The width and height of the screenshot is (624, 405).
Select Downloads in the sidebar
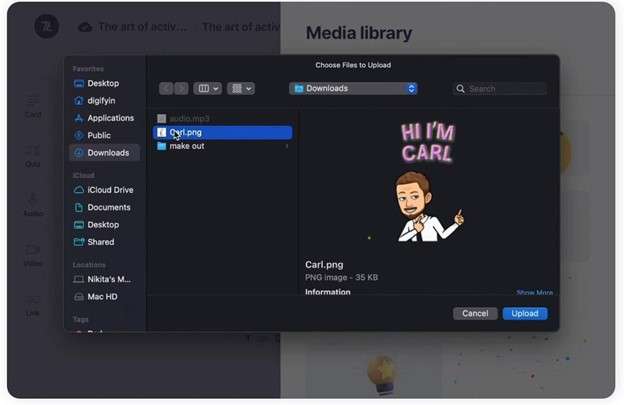click(105, 153)
